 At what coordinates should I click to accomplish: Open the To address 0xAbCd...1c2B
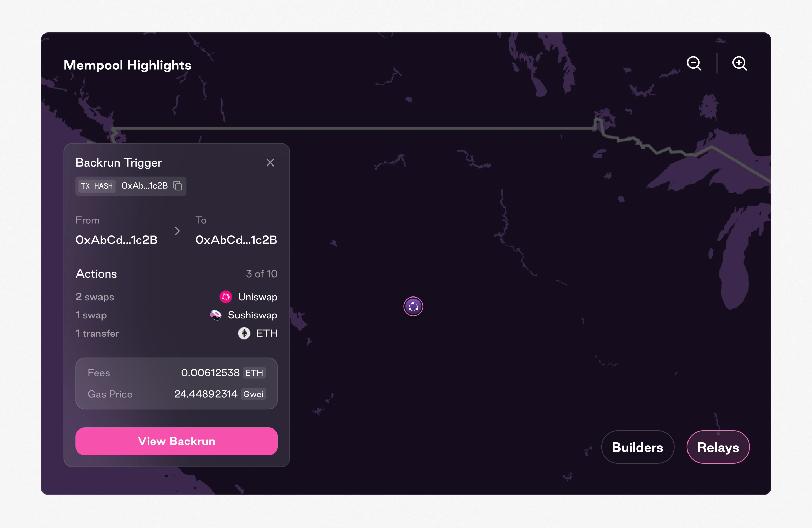click(236, 240)
